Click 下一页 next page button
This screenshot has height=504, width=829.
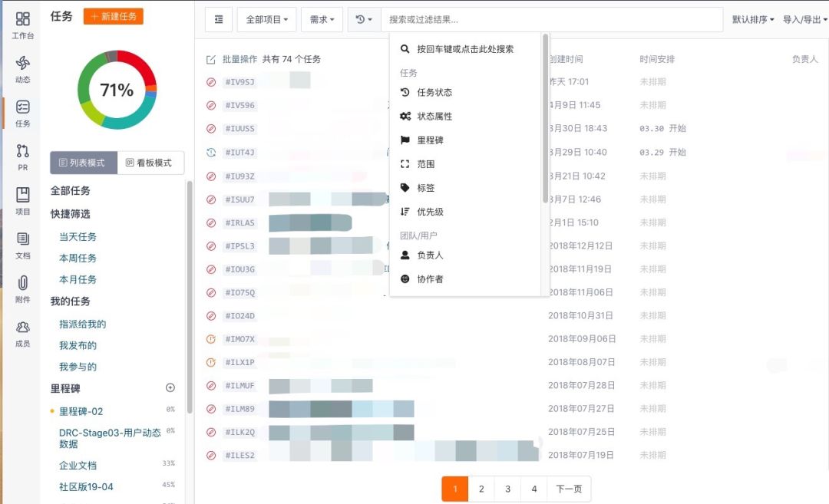pyautogui.click(x=569, y=489)
